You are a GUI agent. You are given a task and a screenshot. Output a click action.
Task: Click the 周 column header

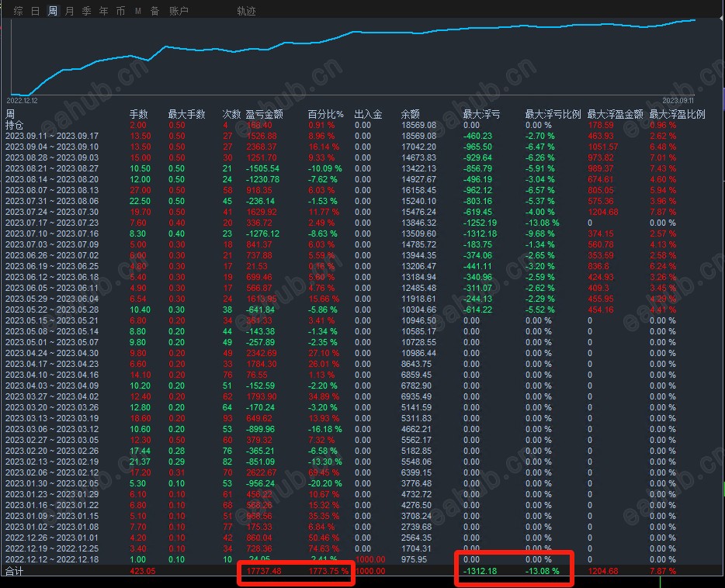tap(10, 114)
